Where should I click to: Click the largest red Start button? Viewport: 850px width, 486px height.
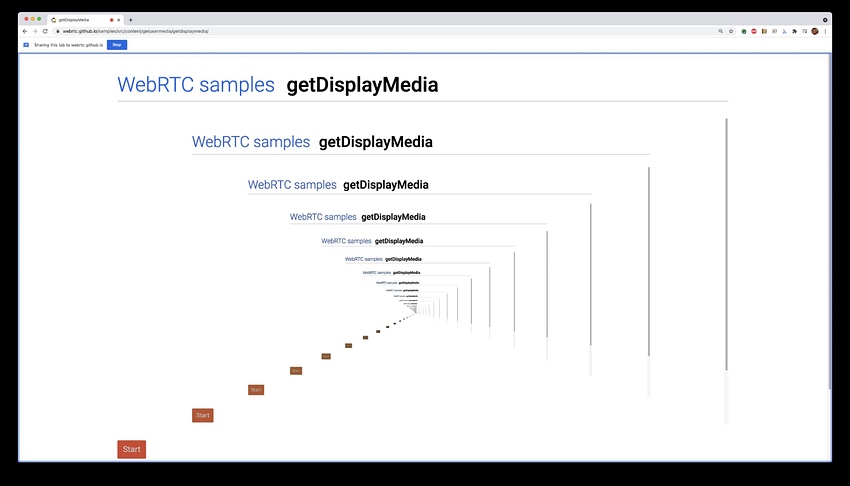(132, 449)
